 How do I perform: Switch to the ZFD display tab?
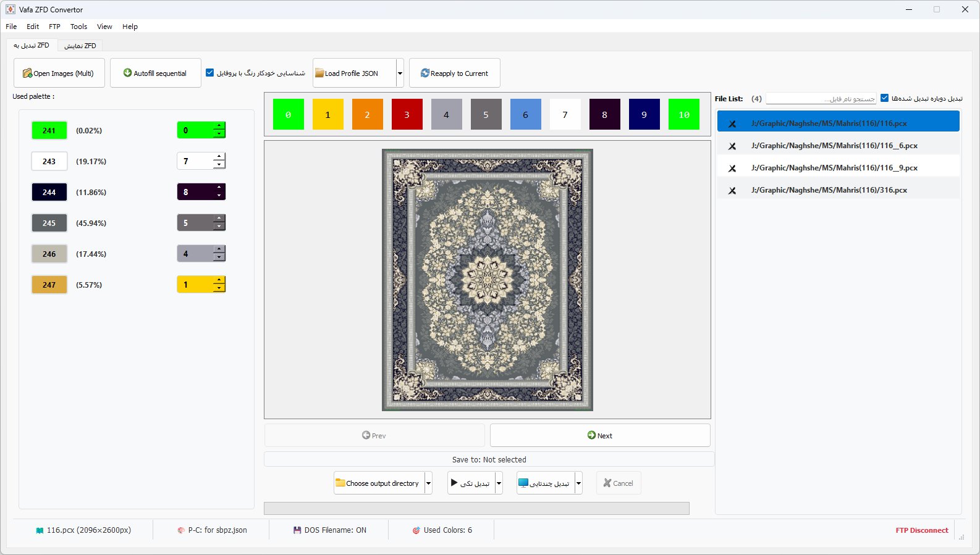coord(80,46)
